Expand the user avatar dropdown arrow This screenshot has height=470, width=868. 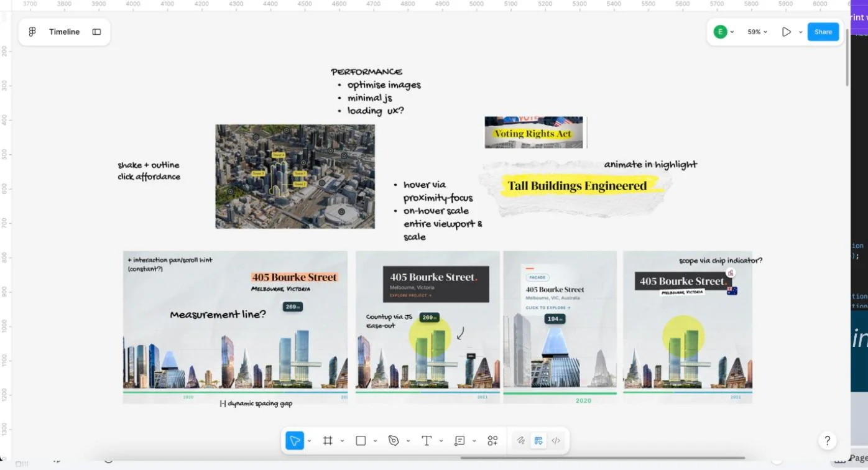(x=732, y=32)
